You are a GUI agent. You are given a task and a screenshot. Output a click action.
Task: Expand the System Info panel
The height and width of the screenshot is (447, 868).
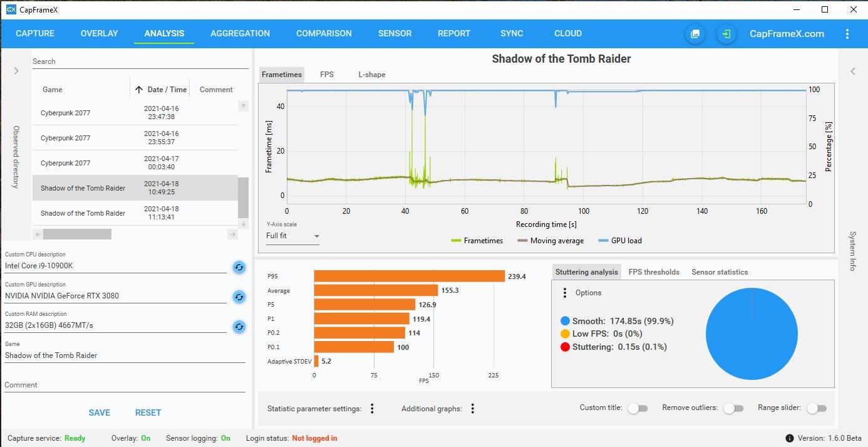(x=852, y=71)
